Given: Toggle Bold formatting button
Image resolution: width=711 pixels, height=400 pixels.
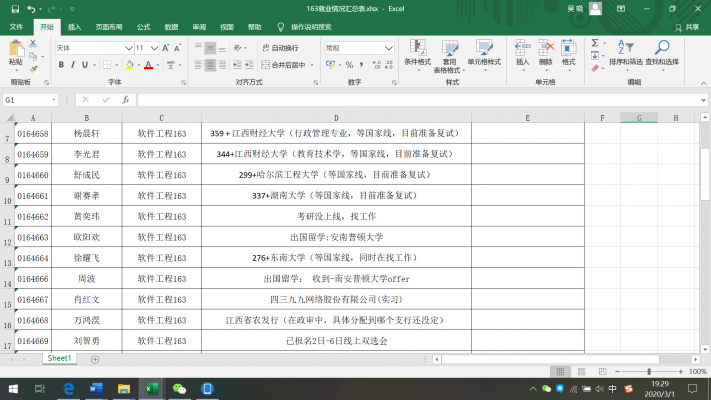Looking at the screenshot, I should [x=60, y=65].
